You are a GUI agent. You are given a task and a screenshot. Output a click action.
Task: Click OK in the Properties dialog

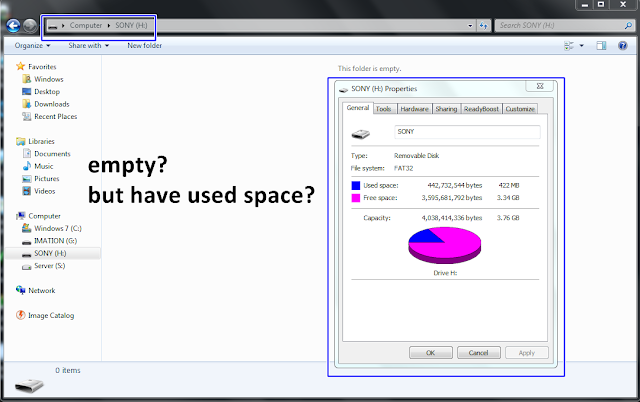pyautogui.click(x=431, y=353)
